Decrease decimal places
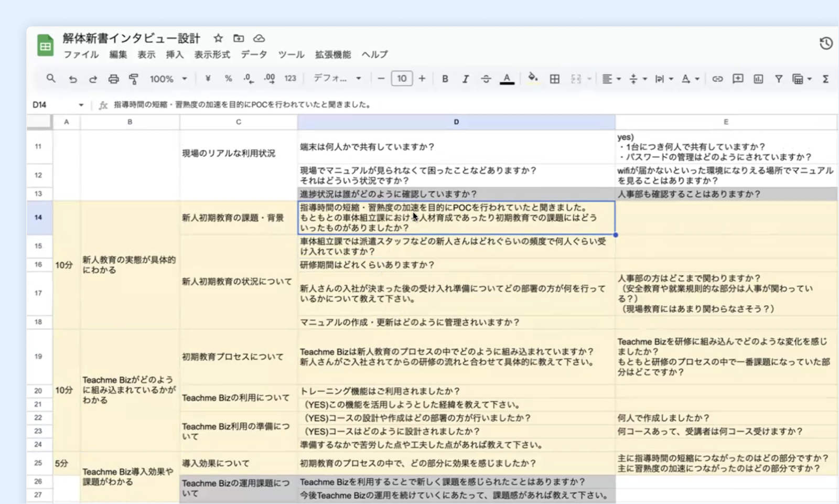Image resolution: width=839 pixels, height=504 pixels. (249, 79)
